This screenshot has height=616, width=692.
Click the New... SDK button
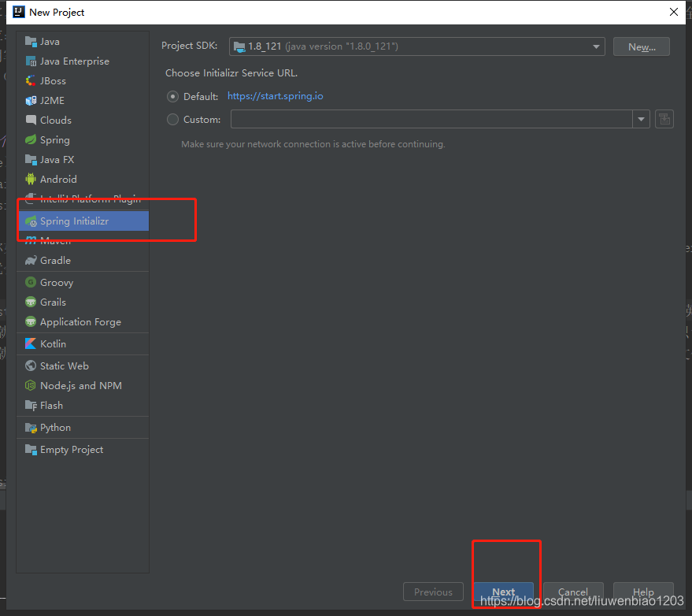point(642,46)
